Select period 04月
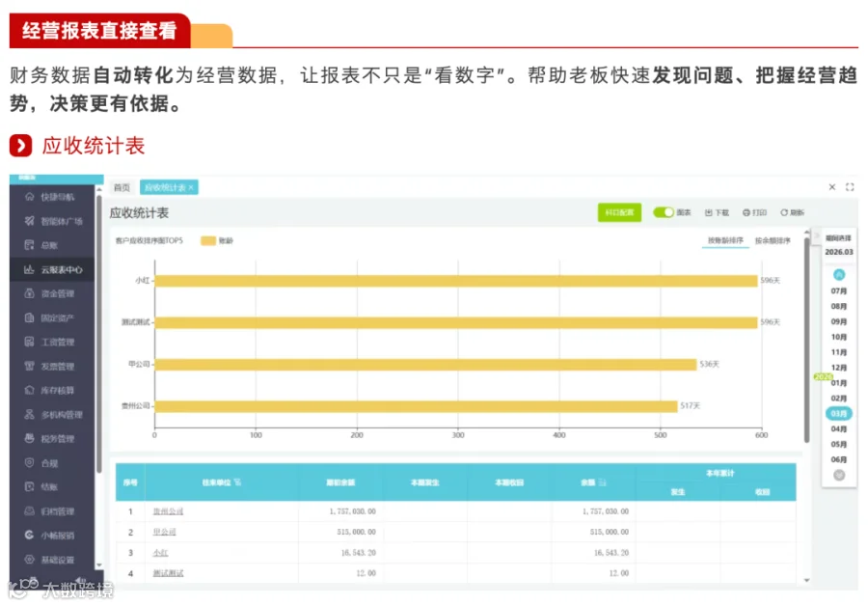This screenshot has width=868, height=606. click(839, 428)
